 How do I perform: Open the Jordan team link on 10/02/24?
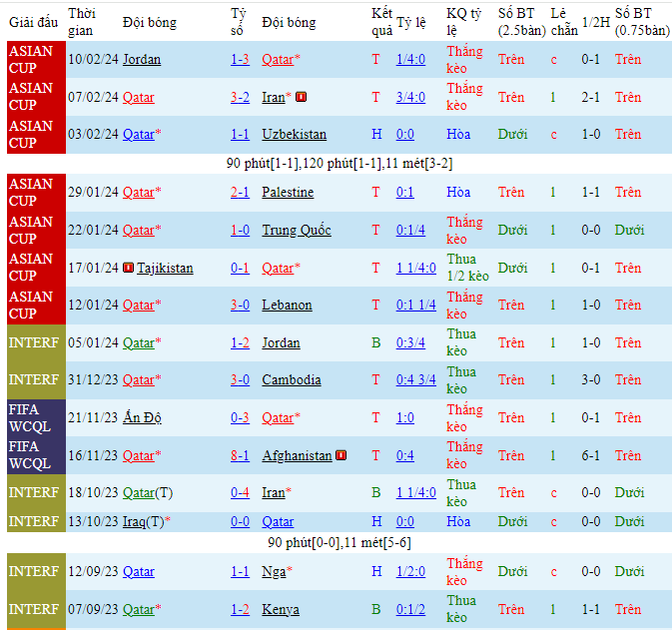[141, 59]
